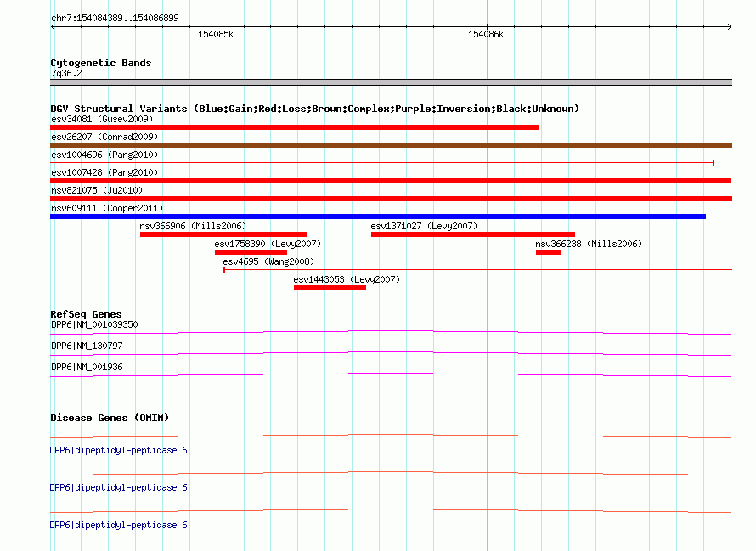Click the chr7:154084389..154086899 coordinates text
Screen dimensions: 756x551
(115, 18)
